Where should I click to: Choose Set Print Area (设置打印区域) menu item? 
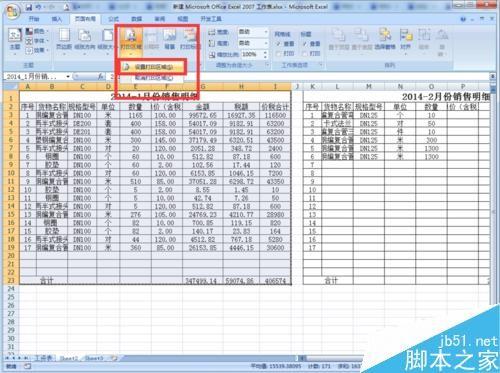[x=152, y=67]
